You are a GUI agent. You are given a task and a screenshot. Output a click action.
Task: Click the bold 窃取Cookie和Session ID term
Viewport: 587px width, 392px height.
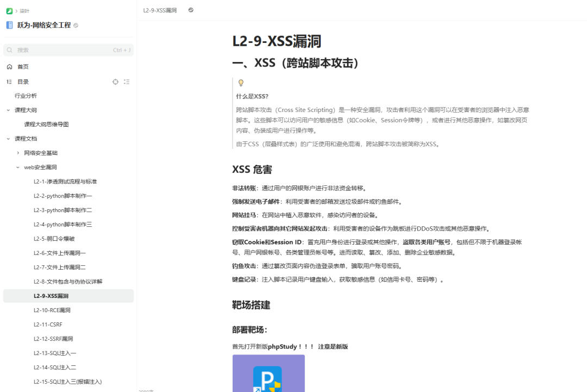pos(267,242)
